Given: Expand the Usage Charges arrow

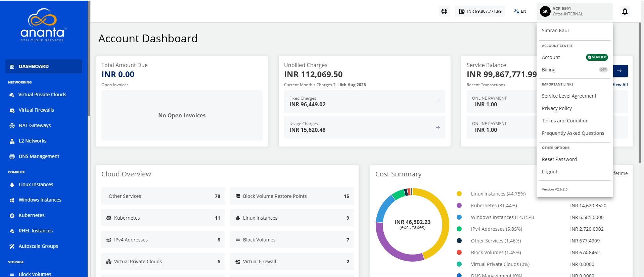Looking at the screenshot, I should 438,127.
